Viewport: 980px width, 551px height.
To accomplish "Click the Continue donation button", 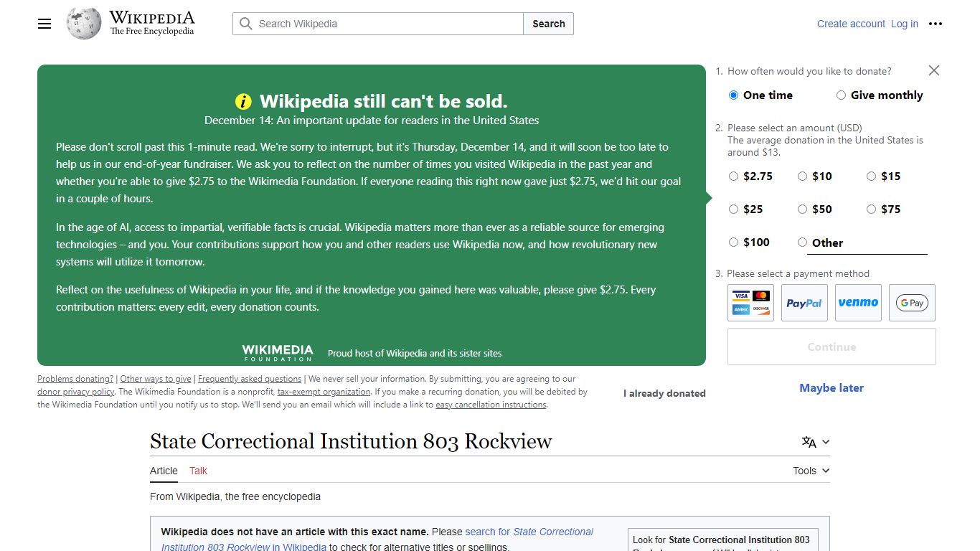I will coord(831,347).
